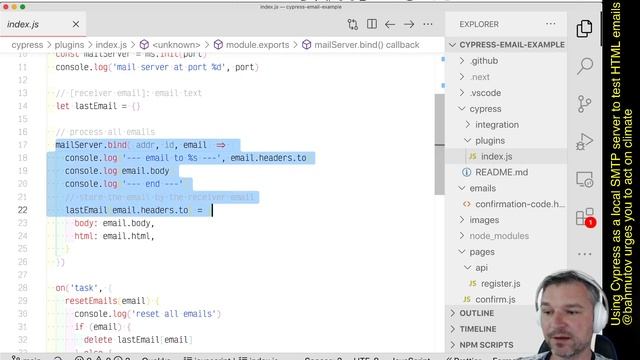Open the Search view in activity bar
The width and height of the screenshot is (640, 360).
(584, 66)
